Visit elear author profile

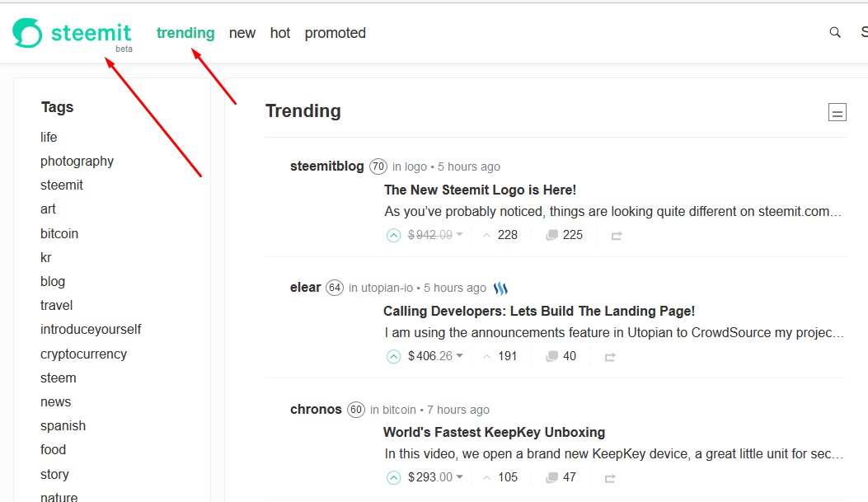(x=305, y=287)
